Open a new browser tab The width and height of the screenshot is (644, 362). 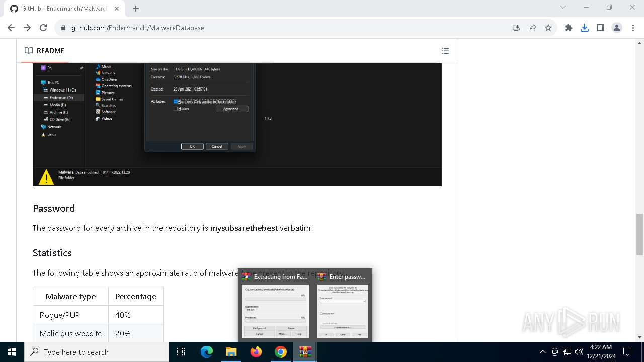(136, 8)
